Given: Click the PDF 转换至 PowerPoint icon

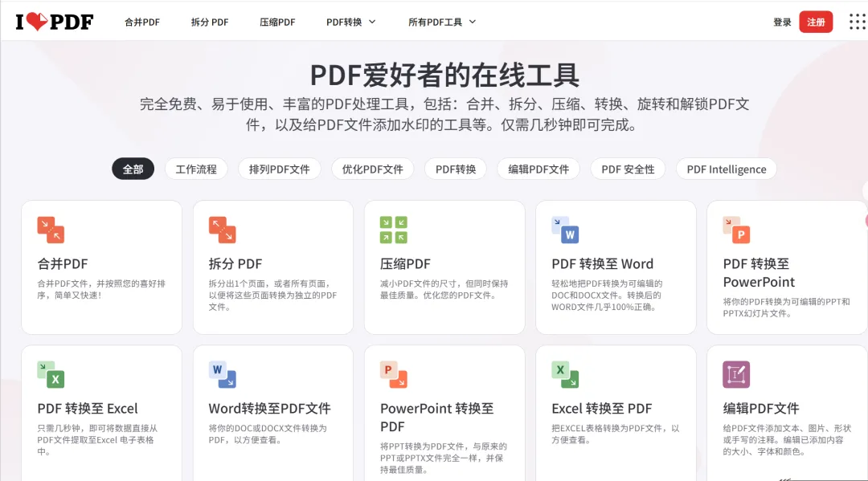Looking at the screenshot, I should point(737,230).
